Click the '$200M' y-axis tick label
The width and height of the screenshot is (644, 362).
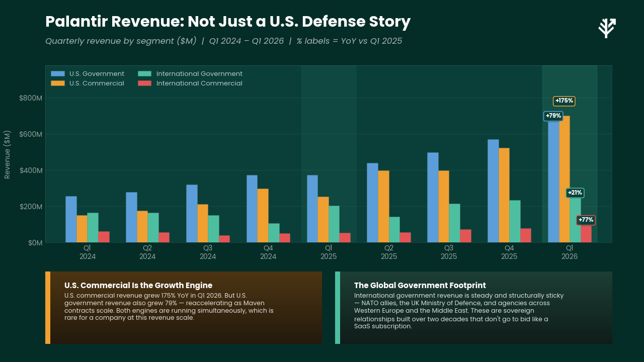pos(31,207)
